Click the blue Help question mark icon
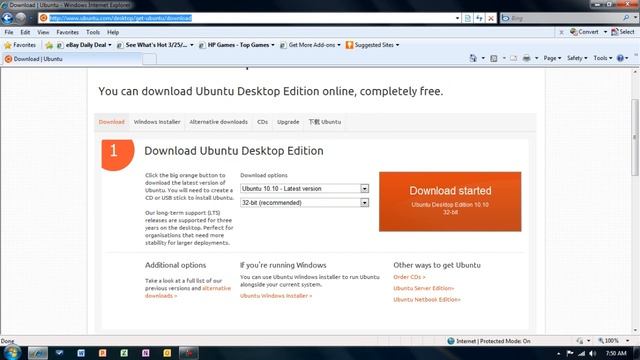 [620, 58]
